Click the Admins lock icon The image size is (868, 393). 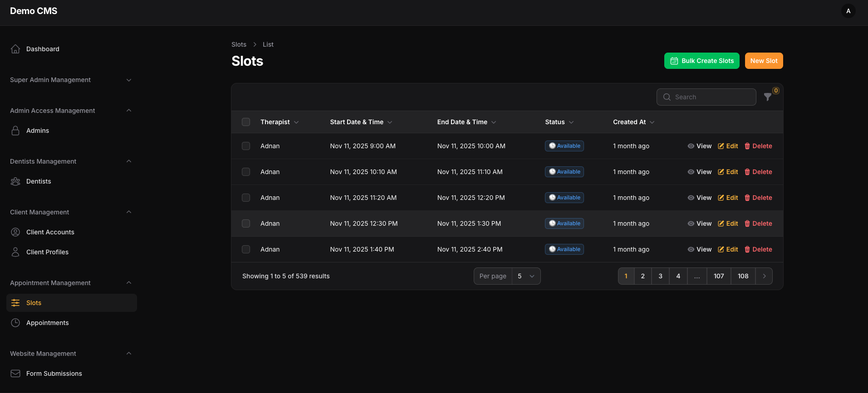tap(15, 131)
